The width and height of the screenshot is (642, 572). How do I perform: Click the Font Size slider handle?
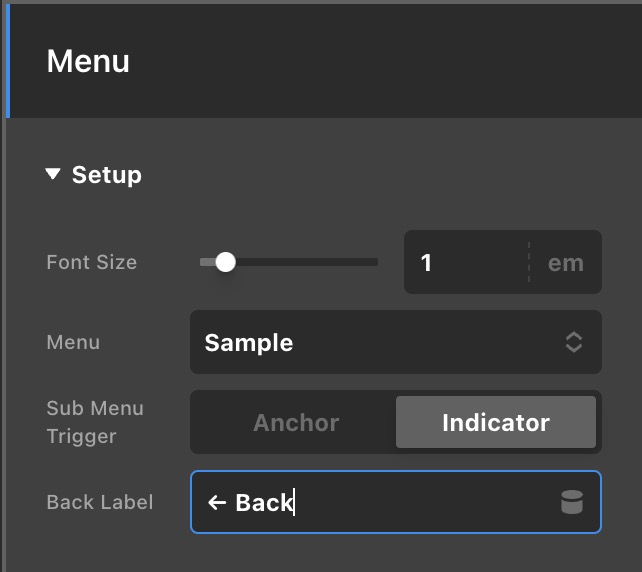click(x=226, y=262)
